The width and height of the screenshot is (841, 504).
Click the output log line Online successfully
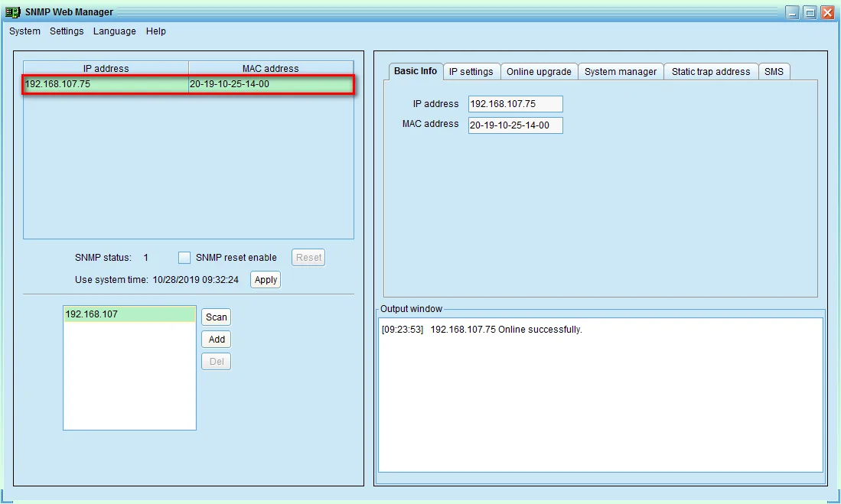tap(481, 329)
